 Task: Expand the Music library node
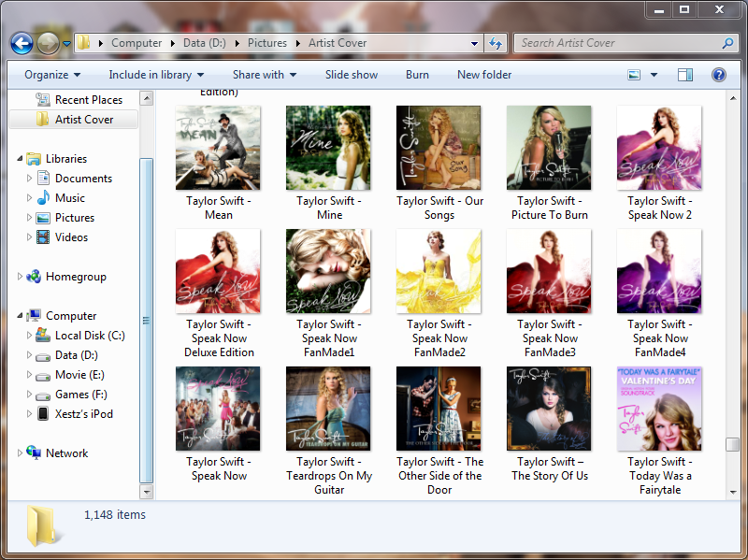click(x=29, y=198)
